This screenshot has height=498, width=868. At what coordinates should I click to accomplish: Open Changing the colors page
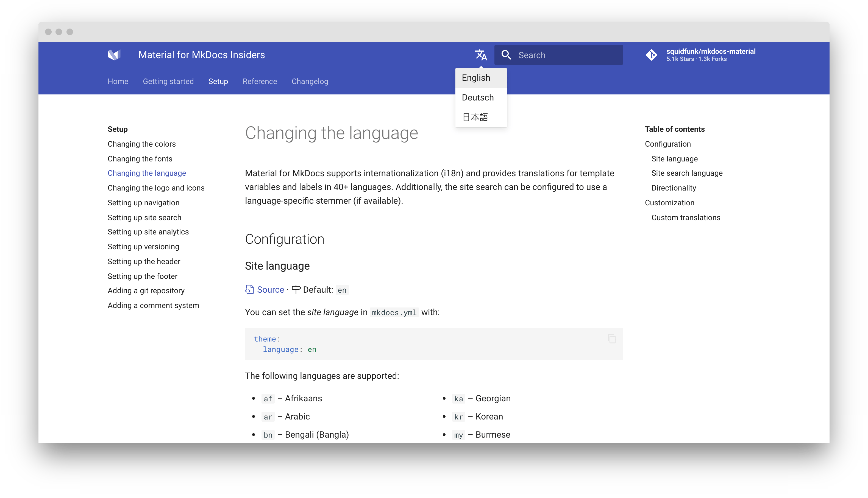pyautogui.click(x=142, y=144)
